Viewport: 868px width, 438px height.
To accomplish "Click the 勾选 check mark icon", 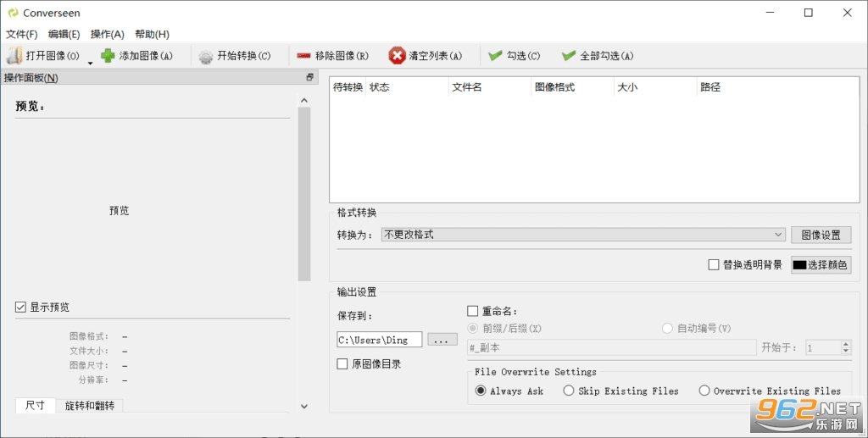I will click(x=495, y=56).
